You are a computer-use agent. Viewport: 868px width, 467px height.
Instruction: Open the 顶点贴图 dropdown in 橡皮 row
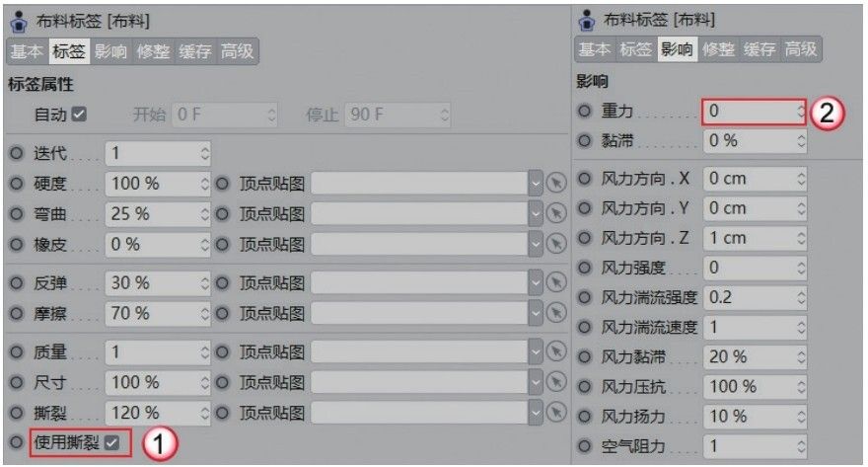[536, 244]
